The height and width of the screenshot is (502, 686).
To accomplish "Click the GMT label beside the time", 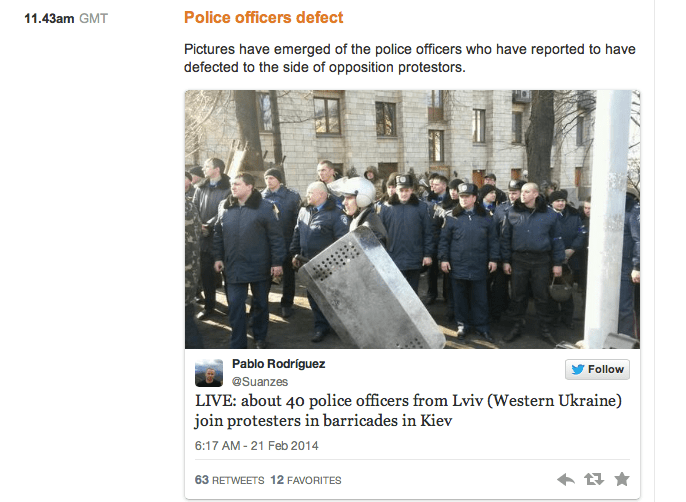I will 93,19.
